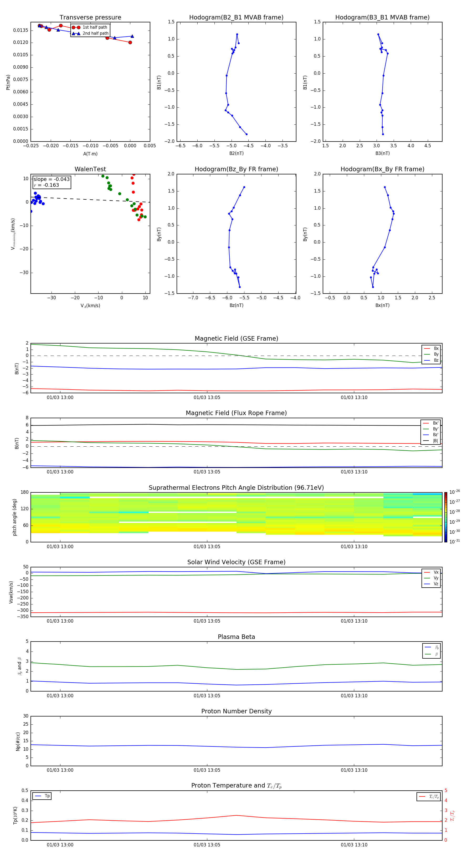This screenshot has height=868, width=473.
Task: Select the β entry in Plasma Beta legend
Action: pos(431,654)
